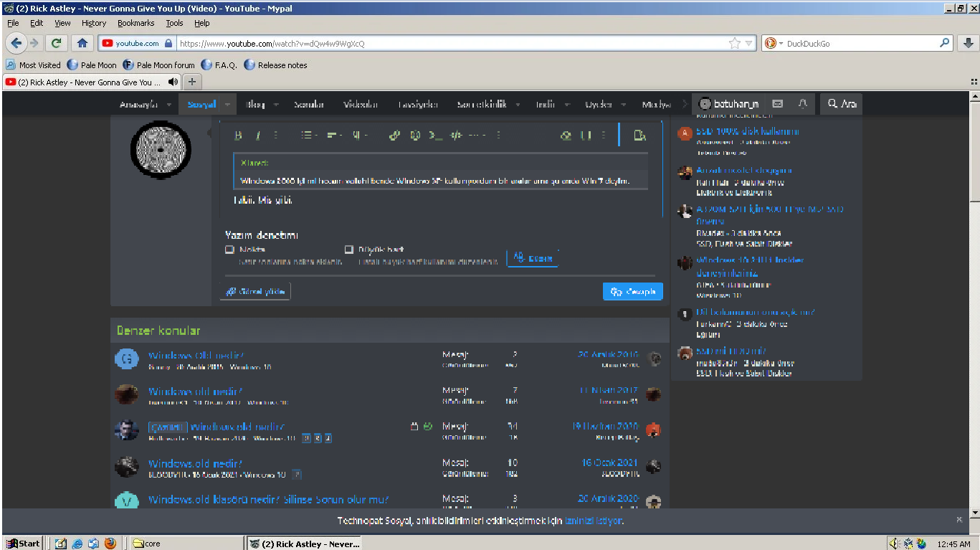This screenshot has width=980, height=550.
Task: Click the Görsel yükle button
Action: (255, 291)
